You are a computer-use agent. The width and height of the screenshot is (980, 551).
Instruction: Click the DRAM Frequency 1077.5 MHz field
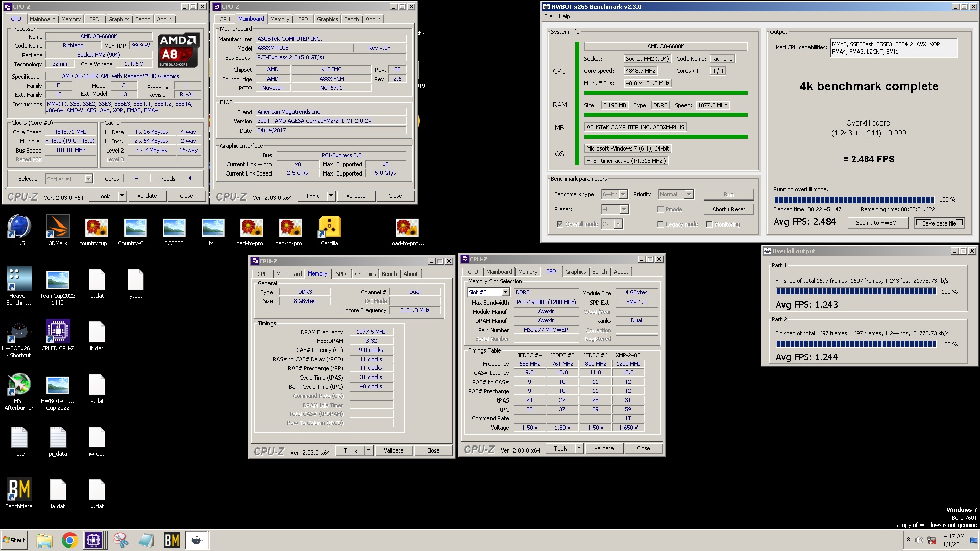[371, 332]
